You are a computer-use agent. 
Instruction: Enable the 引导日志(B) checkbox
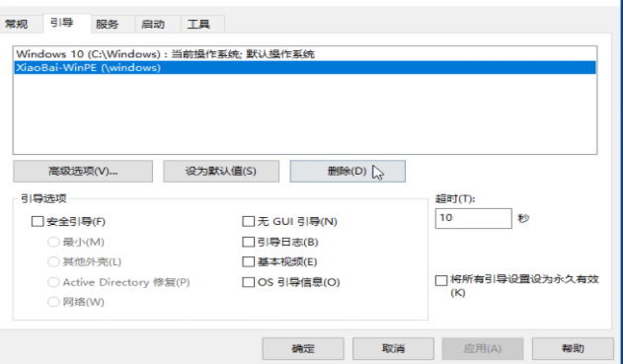[x=249, y=242]
